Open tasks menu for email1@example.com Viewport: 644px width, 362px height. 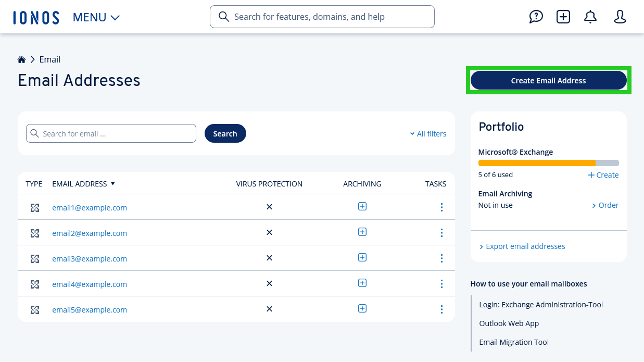(x=441, y=207)
